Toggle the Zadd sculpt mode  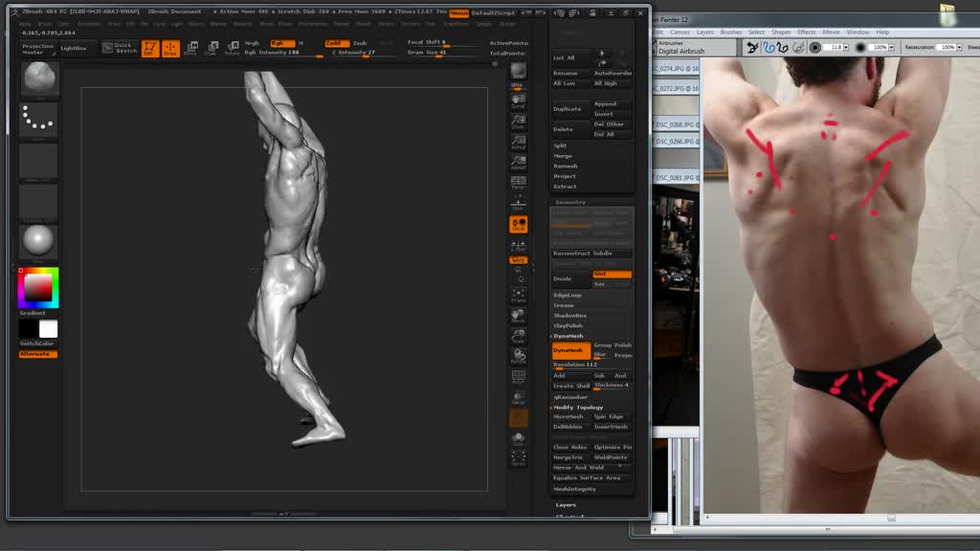coord(336,43)
